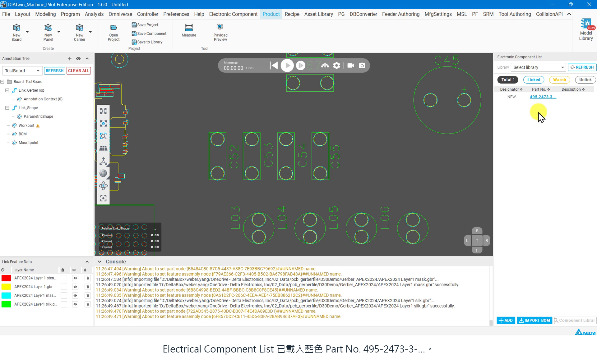Open the Feeder Authoring tab
597x364 pixels.
tap(400, 14)
